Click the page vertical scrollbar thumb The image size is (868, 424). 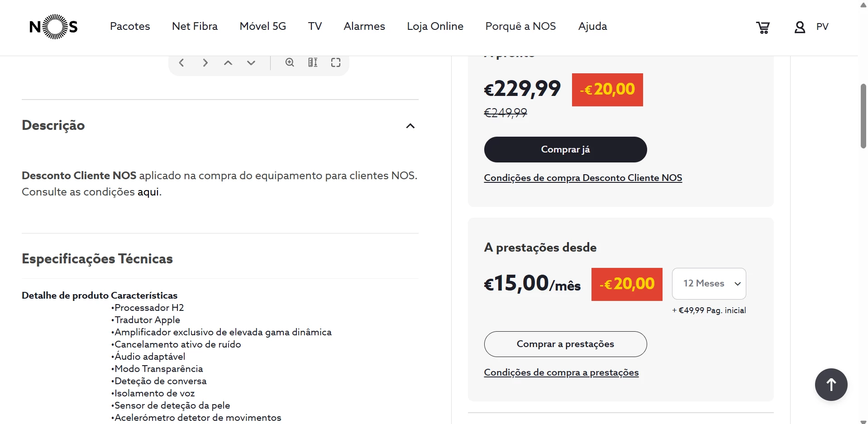coord(863,116)
